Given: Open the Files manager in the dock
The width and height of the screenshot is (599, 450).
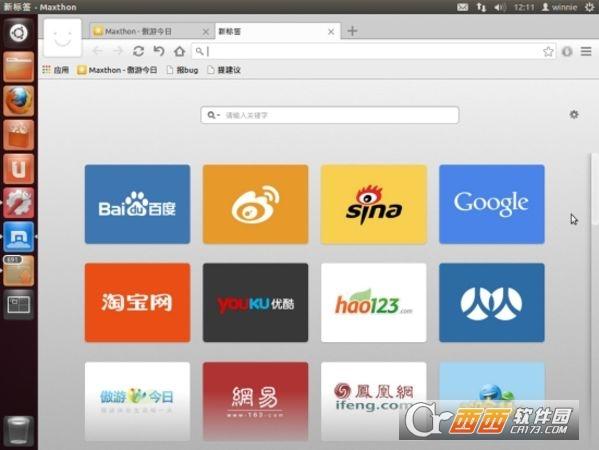Looking at the screenshot, I should (x=18, y=67).
